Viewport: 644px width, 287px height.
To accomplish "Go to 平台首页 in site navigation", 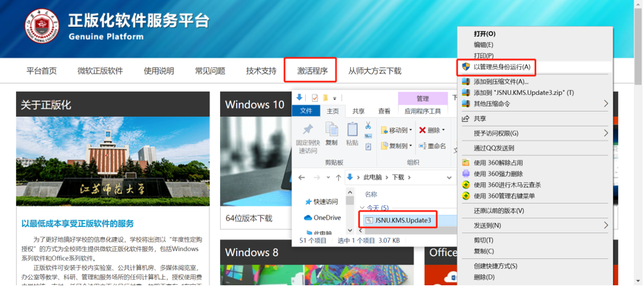I will pos(41,70).
